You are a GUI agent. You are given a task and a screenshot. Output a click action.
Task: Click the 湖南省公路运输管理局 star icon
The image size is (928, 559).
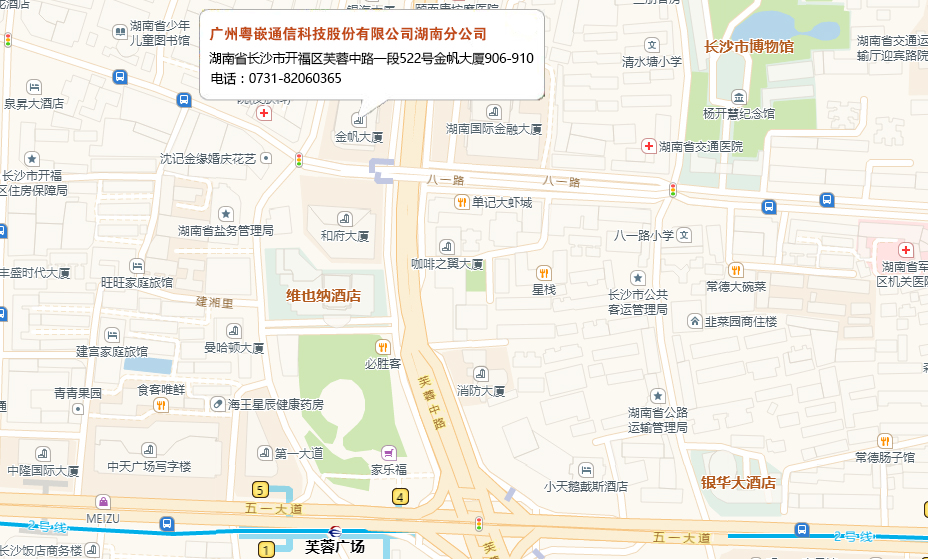click(658, 396)
